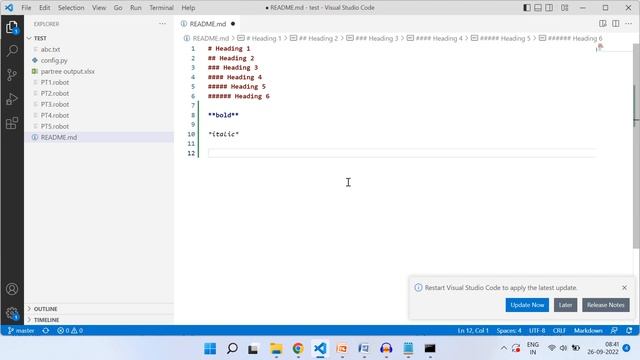Screen dimensions: 640x360
Task: Change Spaces: 4 indentation setting
Action: click(509, 331)
